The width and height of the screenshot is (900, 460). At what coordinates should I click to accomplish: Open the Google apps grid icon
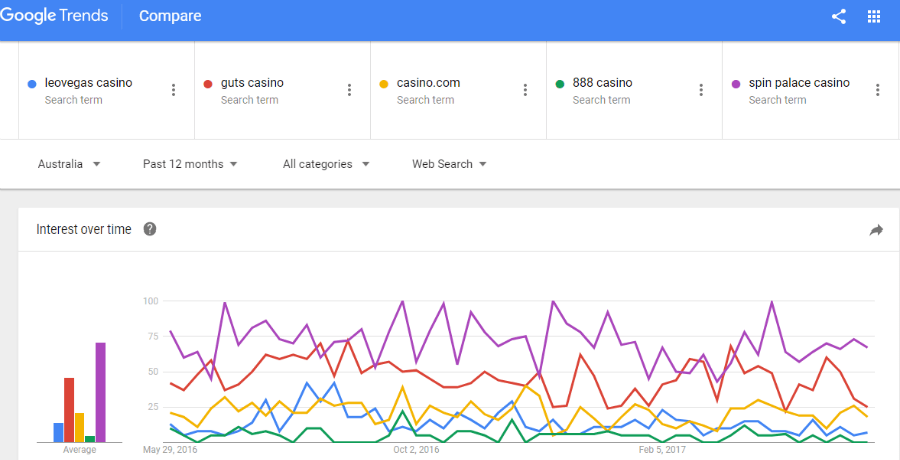point(874,16)
